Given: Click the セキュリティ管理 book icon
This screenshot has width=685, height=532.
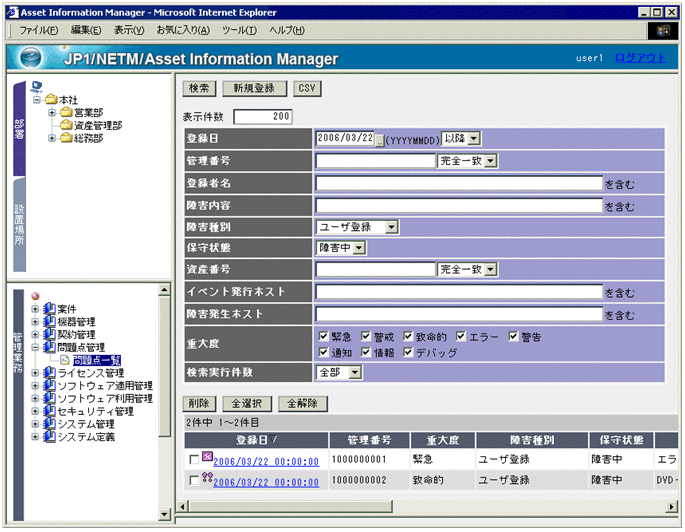Looking at the screenshot, I should 49,411.
